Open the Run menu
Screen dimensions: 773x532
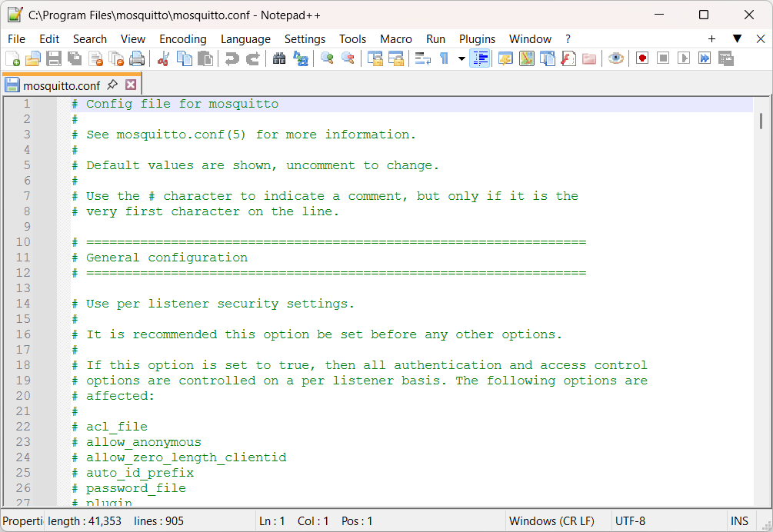click(x=436, y=39)
